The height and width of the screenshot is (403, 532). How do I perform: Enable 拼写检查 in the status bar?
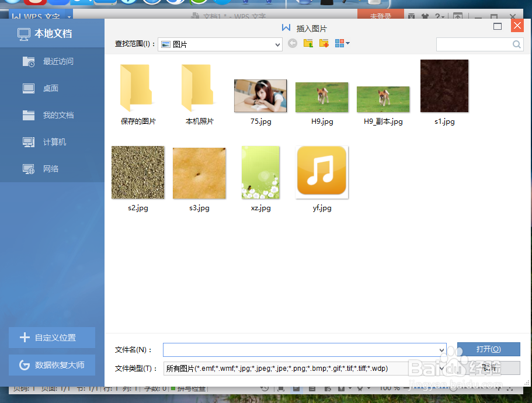[x=188, y=388]
